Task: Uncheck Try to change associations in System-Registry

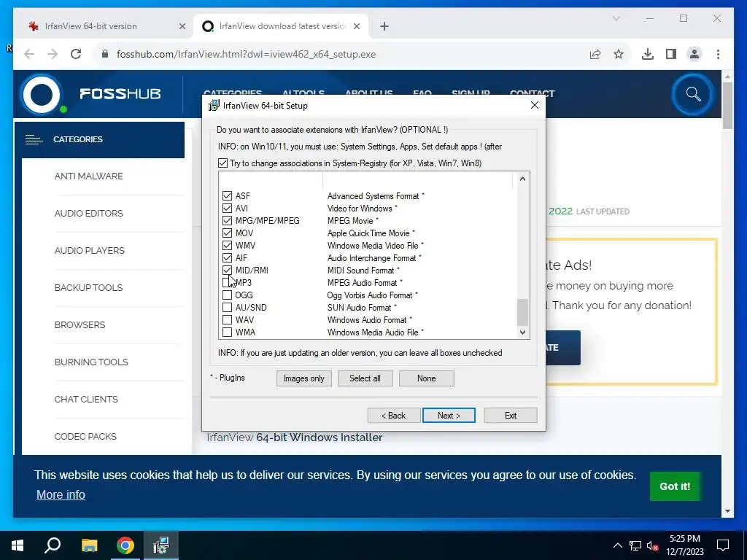Action: (x=222, y=163)
